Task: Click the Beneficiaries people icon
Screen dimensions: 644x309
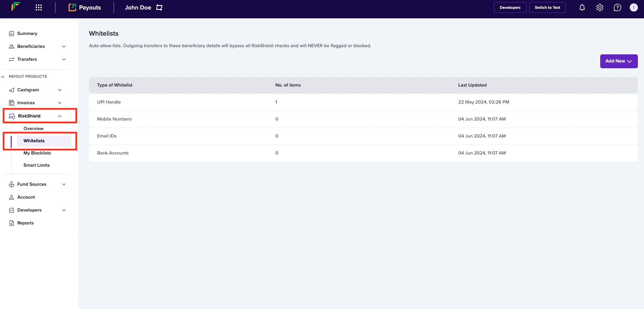Action: (x=12, y=47)
